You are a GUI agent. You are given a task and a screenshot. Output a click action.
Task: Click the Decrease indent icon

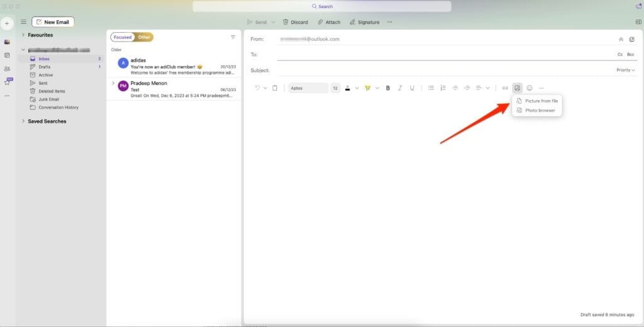tap(455, 88)
